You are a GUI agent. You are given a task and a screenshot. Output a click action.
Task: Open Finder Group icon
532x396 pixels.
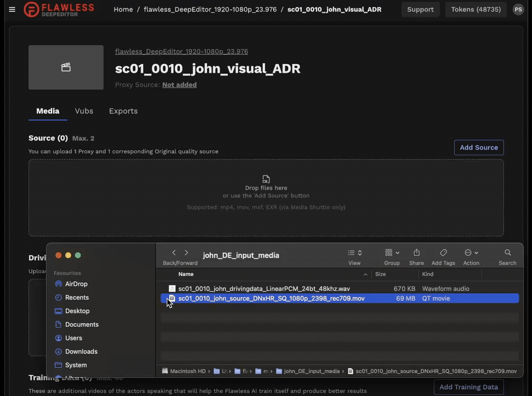tap(389, 252)
